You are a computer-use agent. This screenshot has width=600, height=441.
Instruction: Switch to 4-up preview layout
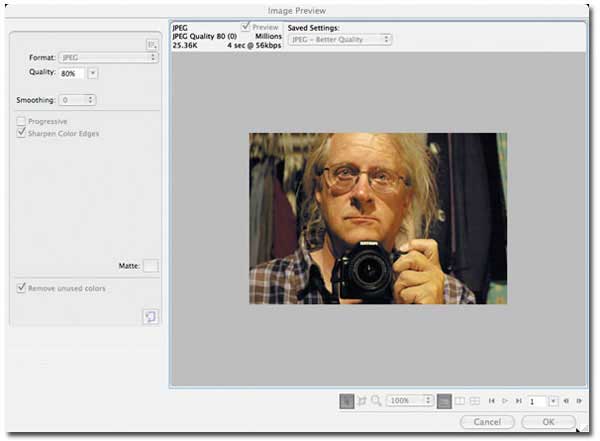click(476, 401)
